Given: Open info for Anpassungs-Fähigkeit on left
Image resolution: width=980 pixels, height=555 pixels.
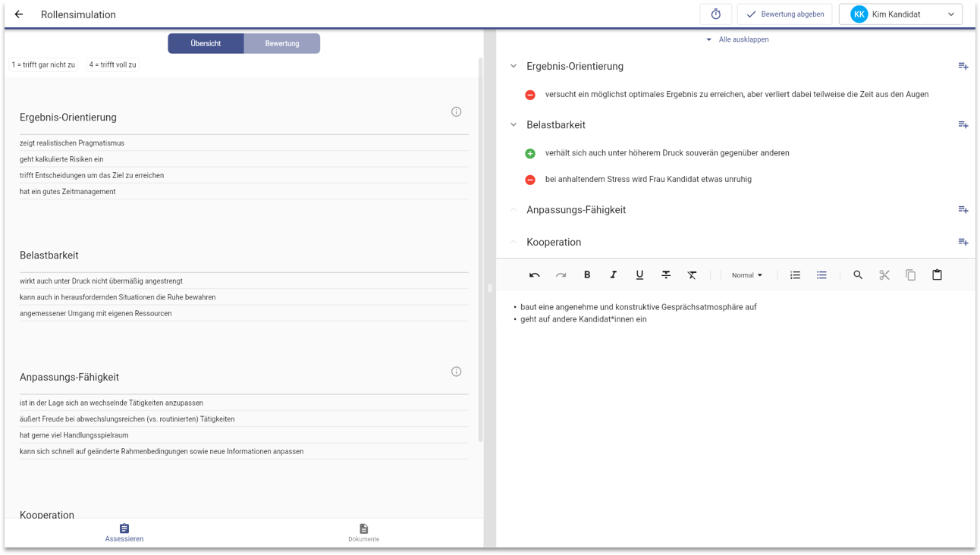Looking at the screenshot, I should tap(456, 372).
